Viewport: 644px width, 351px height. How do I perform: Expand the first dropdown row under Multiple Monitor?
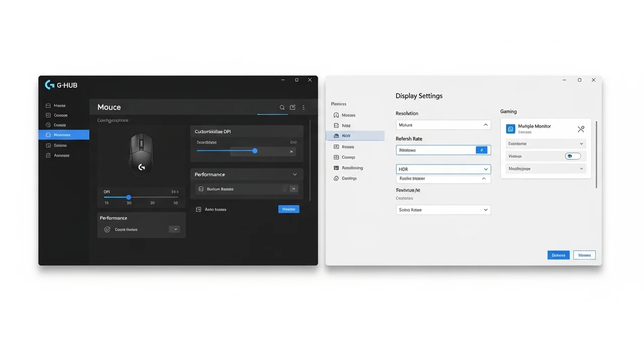click(546, 144)
